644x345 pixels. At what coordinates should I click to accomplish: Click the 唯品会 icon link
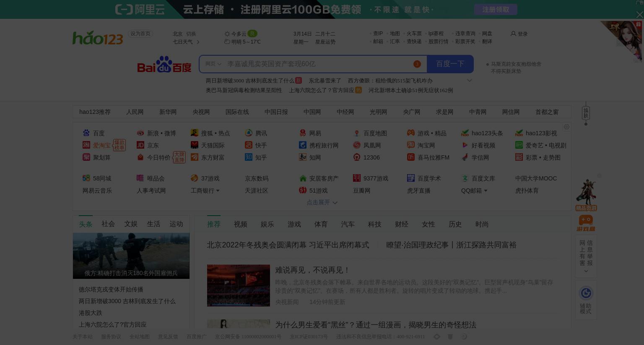click(140, 178)
